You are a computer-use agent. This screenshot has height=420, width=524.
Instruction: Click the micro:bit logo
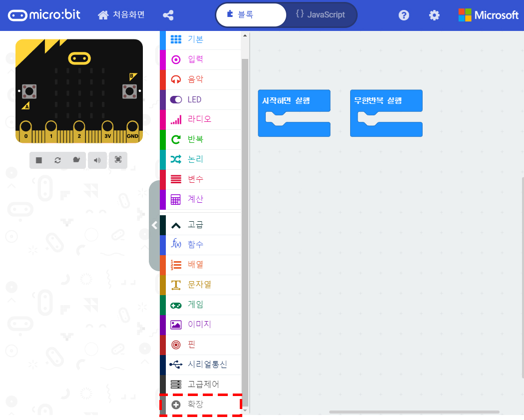[x=44, y=14]
